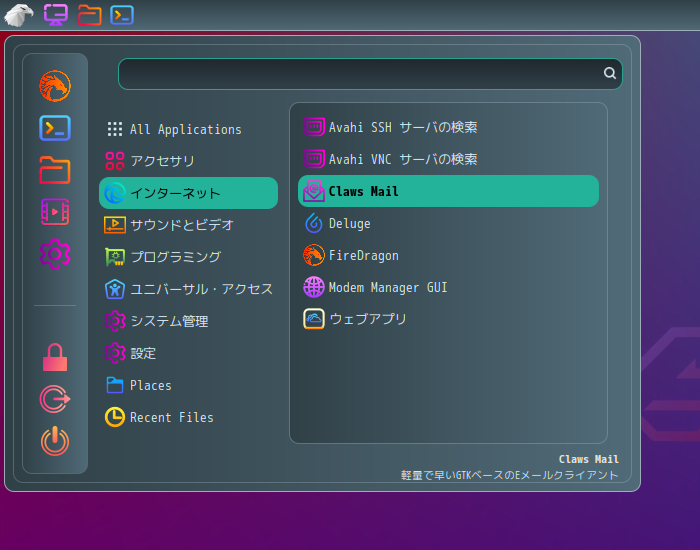Viewport: 700px width, 550px height.
Task: Click the プログラミング category icon
Action: (x=115, y=257)
